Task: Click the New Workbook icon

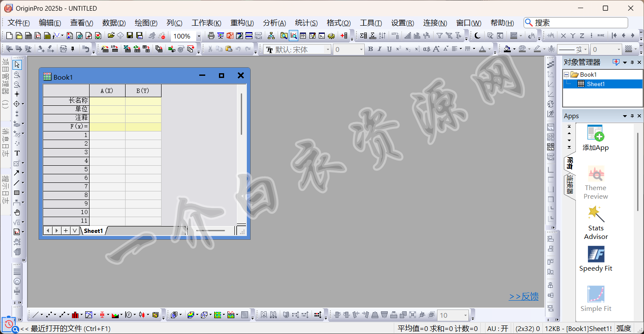Action: pos(28,36)
